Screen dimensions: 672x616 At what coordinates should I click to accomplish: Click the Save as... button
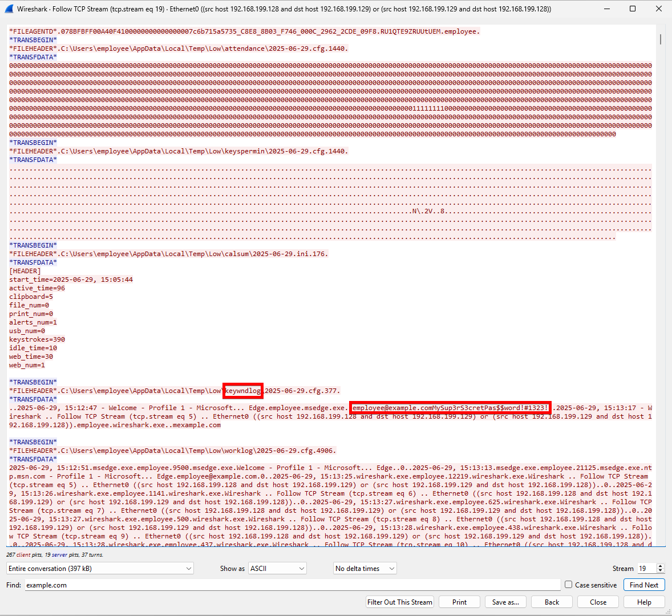click(x=505, y=602)
